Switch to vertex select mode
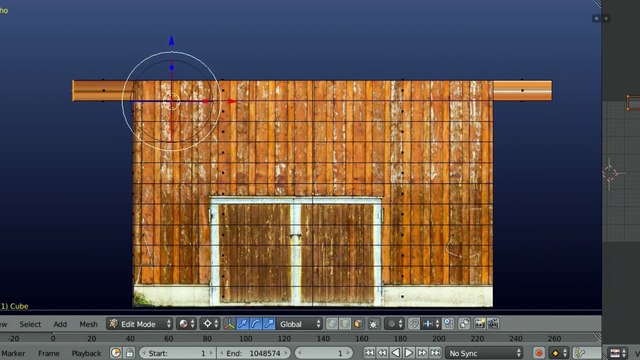Viewport: 640px width, 360px height. pos(332,324)
